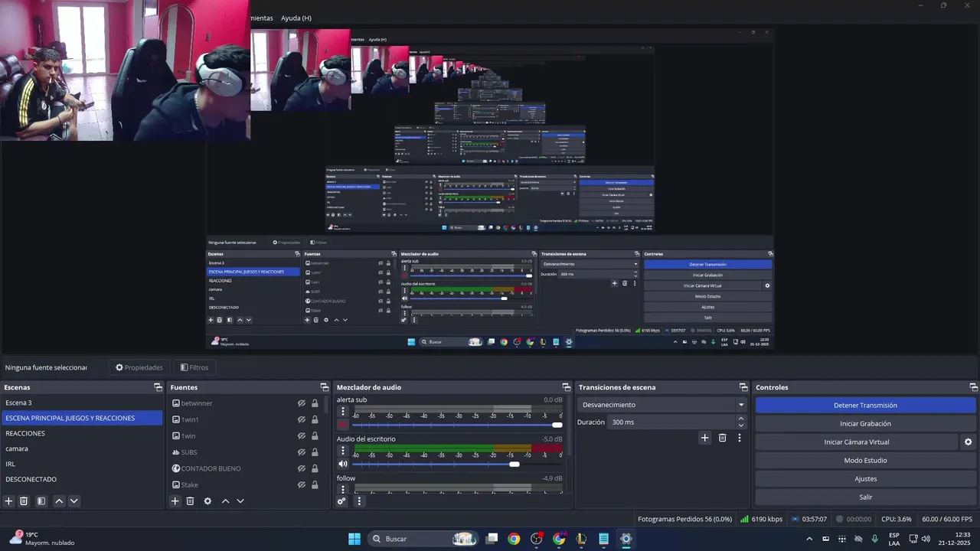Click Detener Transmisión button
980x551 pixels.
tap(865, 406)
